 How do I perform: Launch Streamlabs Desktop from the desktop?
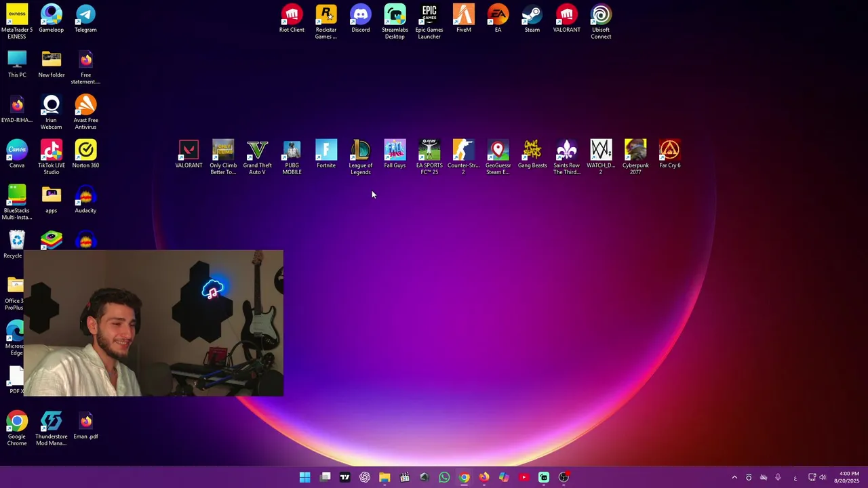tap(395, 22)
